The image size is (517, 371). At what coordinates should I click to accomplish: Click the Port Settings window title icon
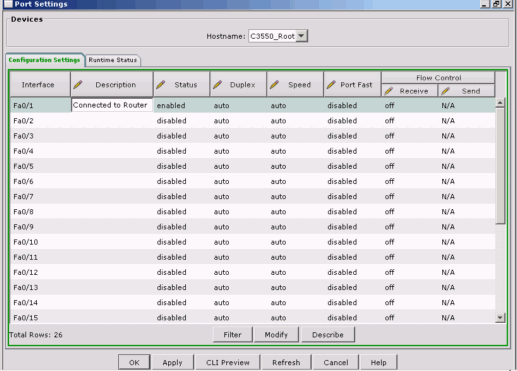pos(7,4)
